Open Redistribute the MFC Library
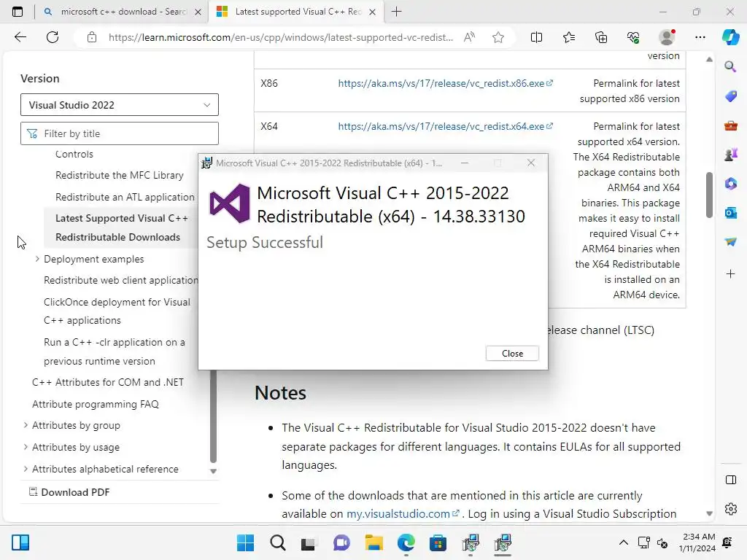The width and height of the screenshot is (747, 560). tap(119, 175)
